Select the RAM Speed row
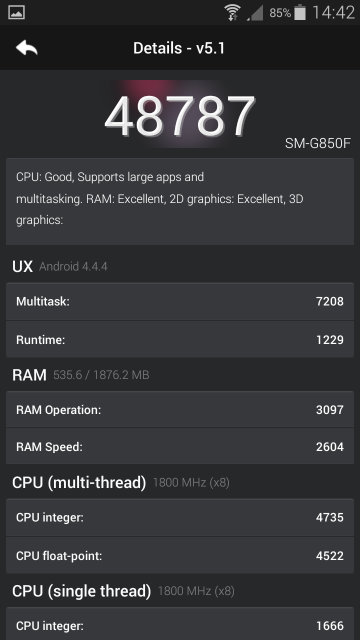 (180, 447)
